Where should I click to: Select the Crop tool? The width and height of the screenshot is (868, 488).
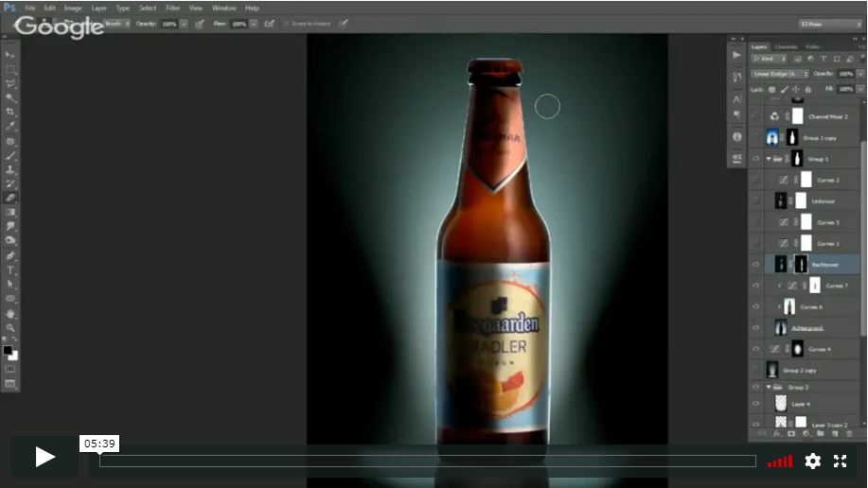pyautogui.click(x=10, y=113)
